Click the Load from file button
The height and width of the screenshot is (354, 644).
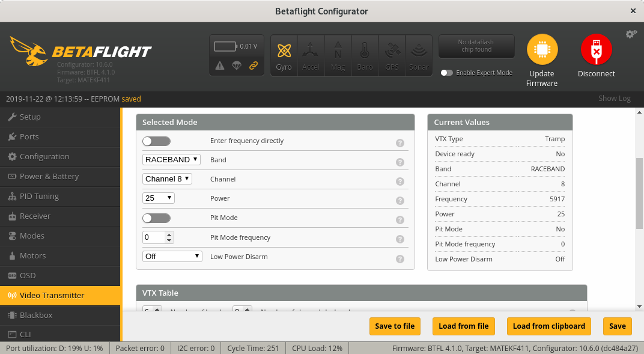[464, 326]
